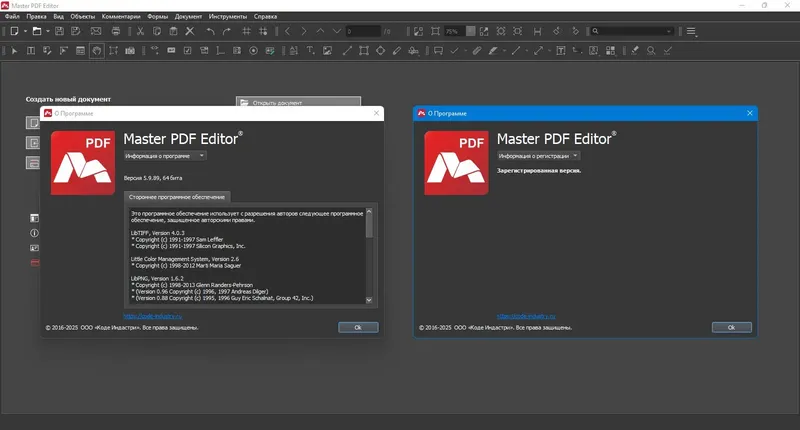
Task: Open the Объекты menu
Action: coord(83,17)
